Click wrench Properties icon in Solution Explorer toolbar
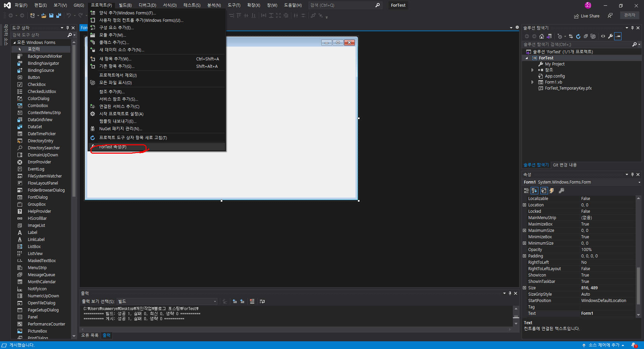The height and width of the screenshot is (349, 644). pos(610,36)
